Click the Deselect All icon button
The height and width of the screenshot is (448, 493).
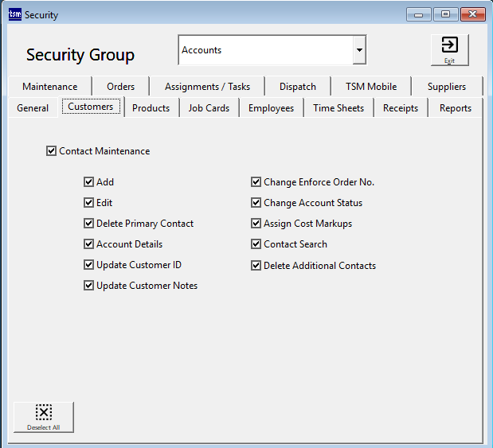[x=44, y=416]
